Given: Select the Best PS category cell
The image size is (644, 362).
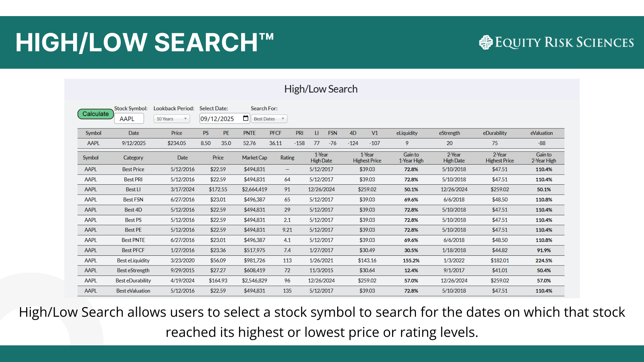Looking at the screenshot, I should pos(133,220).
